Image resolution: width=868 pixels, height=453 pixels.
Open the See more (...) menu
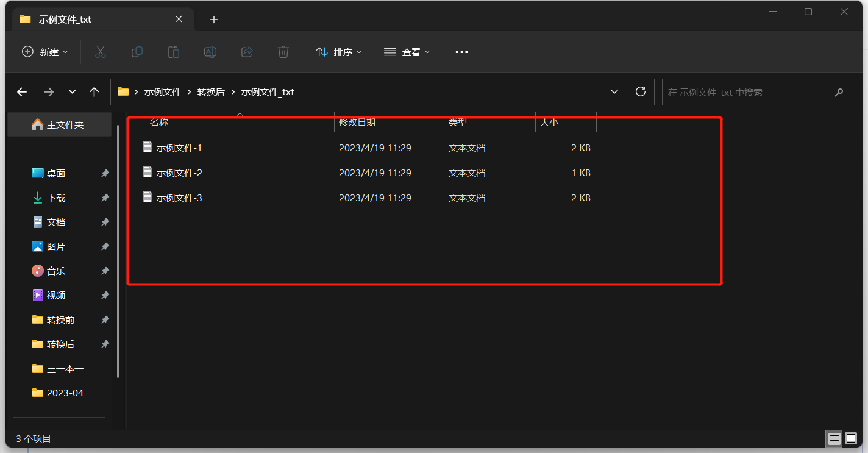pos(461,52)
